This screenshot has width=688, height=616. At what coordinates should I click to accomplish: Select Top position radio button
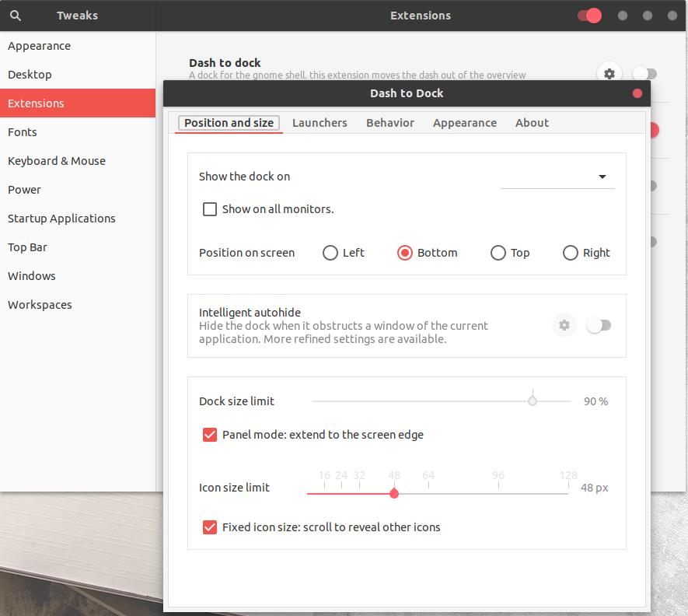[x=498, y=253]
